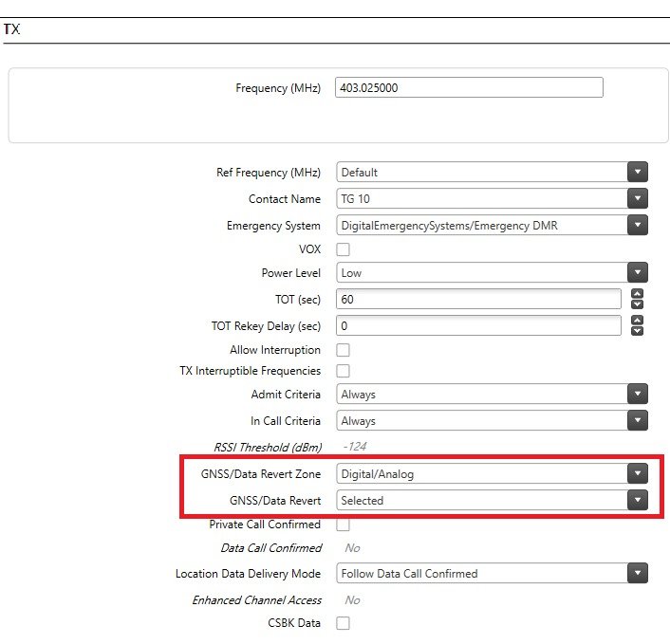This screenshot has width=670, height=644.
Task: Click the TX section heading
Action: click(11, 29)
